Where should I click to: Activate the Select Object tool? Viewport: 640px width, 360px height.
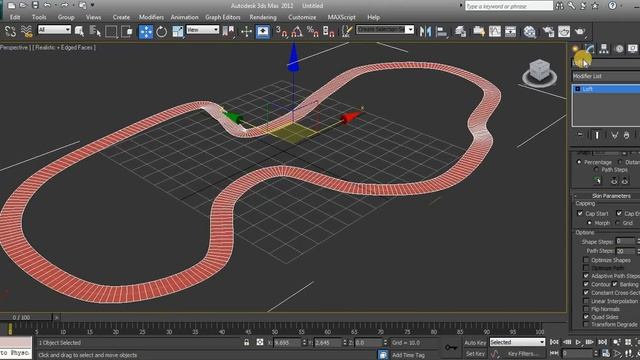(x=80, y=31)
